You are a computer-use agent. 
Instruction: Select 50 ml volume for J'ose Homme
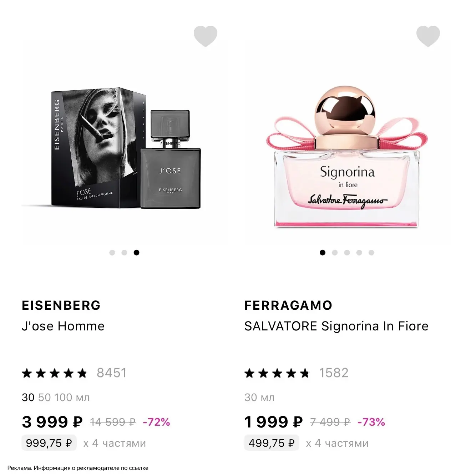[45, 397]
